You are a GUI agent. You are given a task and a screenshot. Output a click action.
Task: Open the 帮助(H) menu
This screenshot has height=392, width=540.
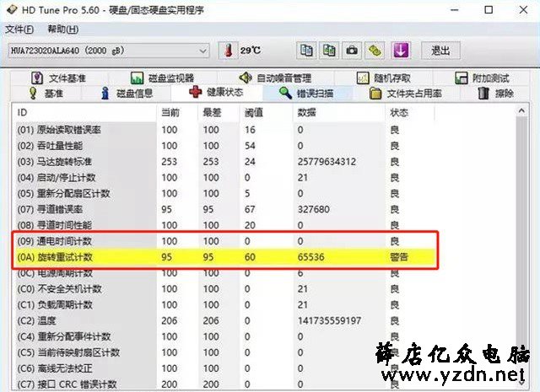[x=63, y=30]
